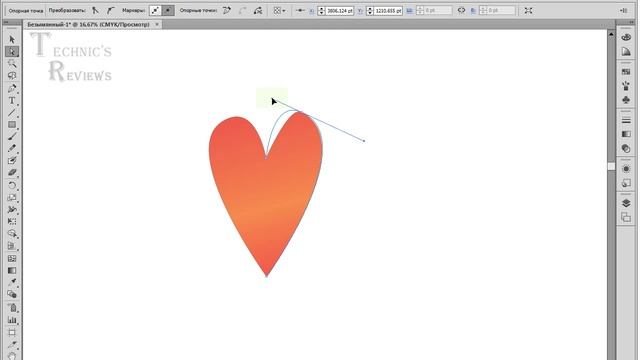Click the anchor point at heart's bottom tip

point(267,276)
